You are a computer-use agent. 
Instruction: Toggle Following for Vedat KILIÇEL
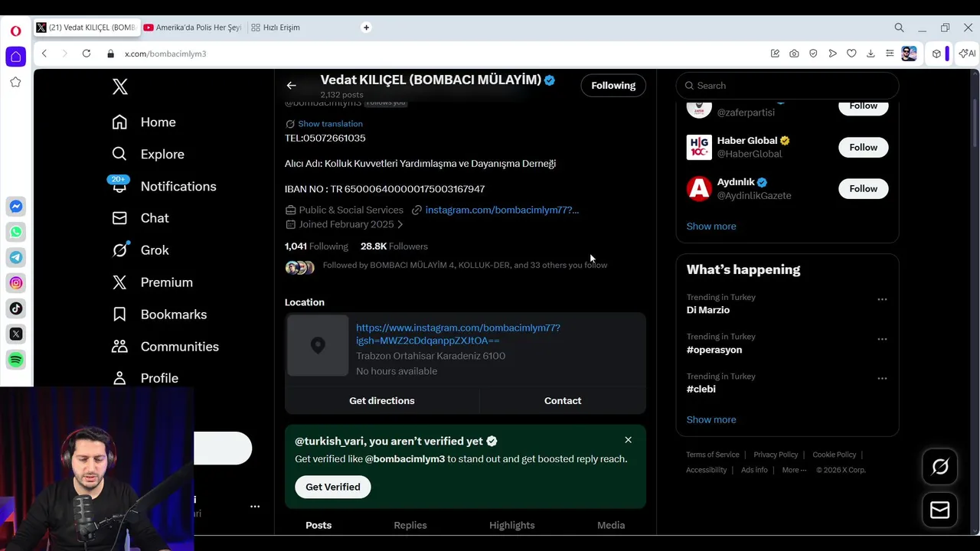click(x=612, y=86)
